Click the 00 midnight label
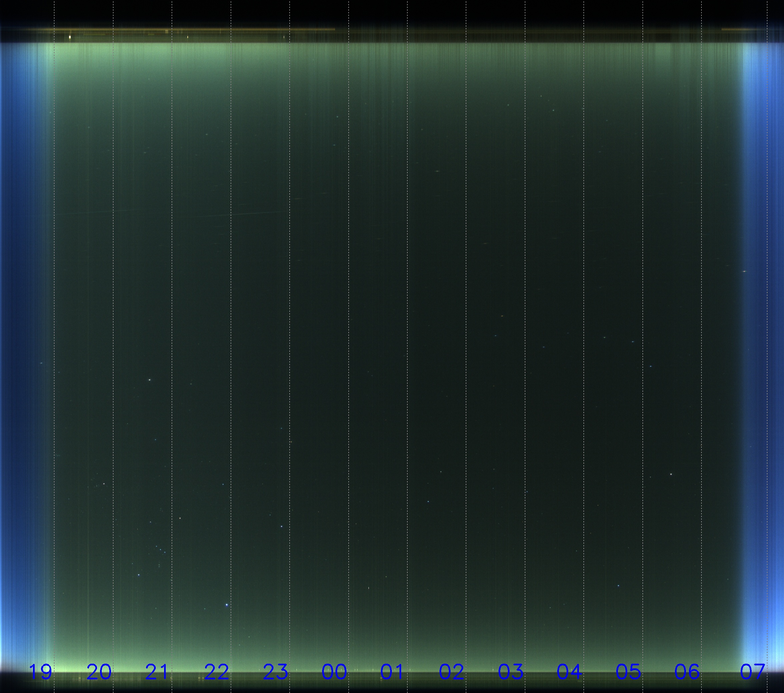784x693 pixels. [x=334, y=672]
